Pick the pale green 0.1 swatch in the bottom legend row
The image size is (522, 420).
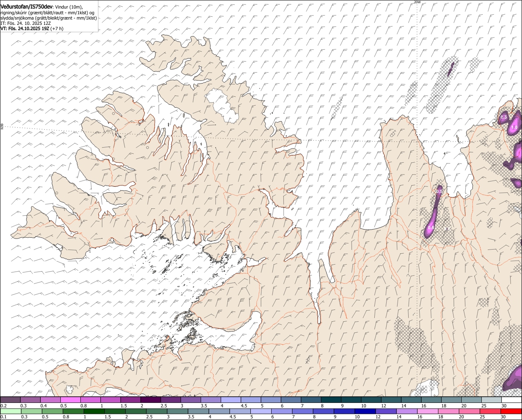coord(11,411)
